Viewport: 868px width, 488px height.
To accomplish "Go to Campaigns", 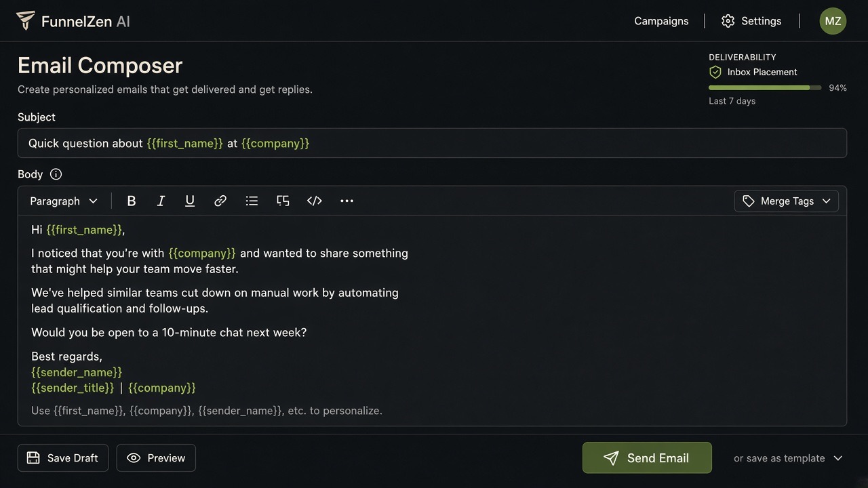I will [x=661, y=21].
